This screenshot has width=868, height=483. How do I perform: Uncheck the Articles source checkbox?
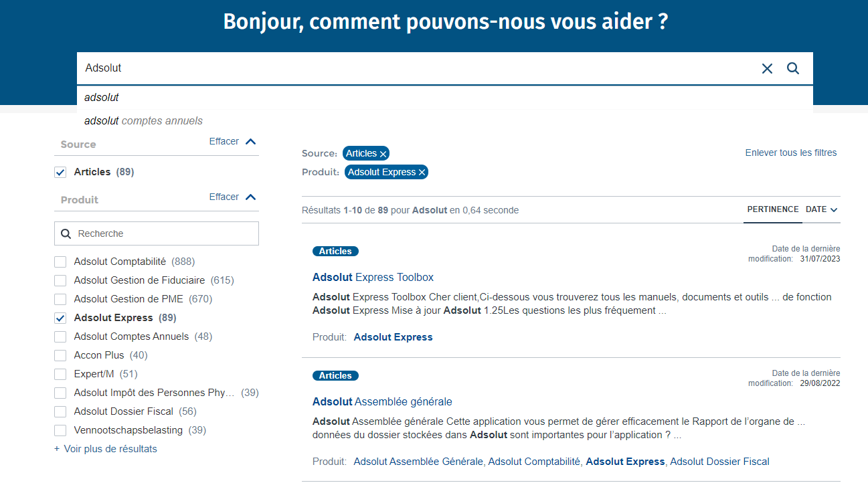pos(60,173)
